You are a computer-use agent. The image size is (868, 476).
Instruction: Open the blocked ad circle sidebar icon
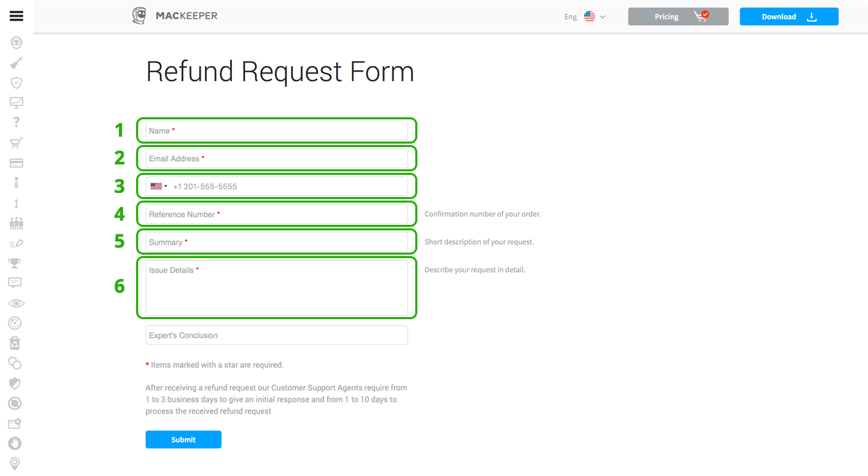pyautogui.click(x=15, y=403)
